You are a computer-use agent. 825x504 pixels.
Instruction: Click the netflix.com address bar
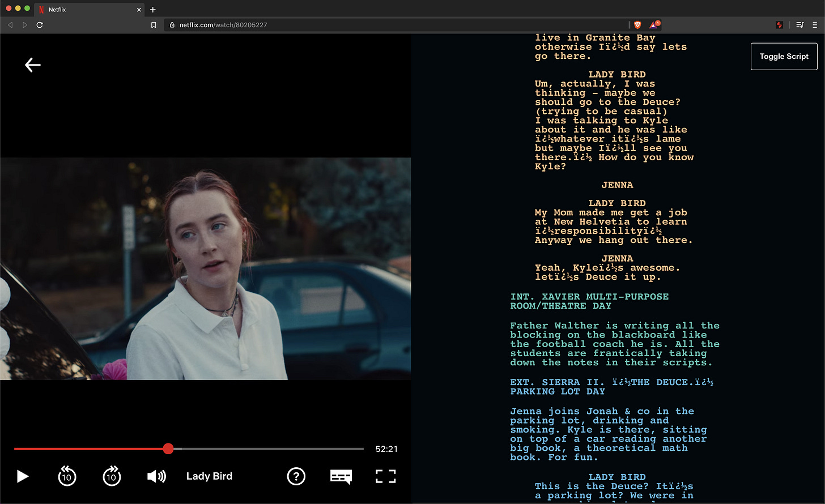click(x=397, y=25)
